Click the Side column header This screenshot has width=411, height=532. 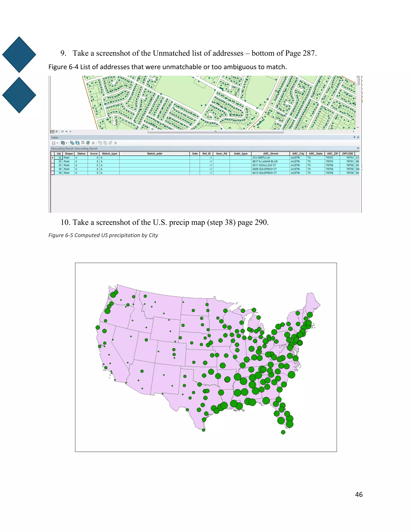pos(195,154)
